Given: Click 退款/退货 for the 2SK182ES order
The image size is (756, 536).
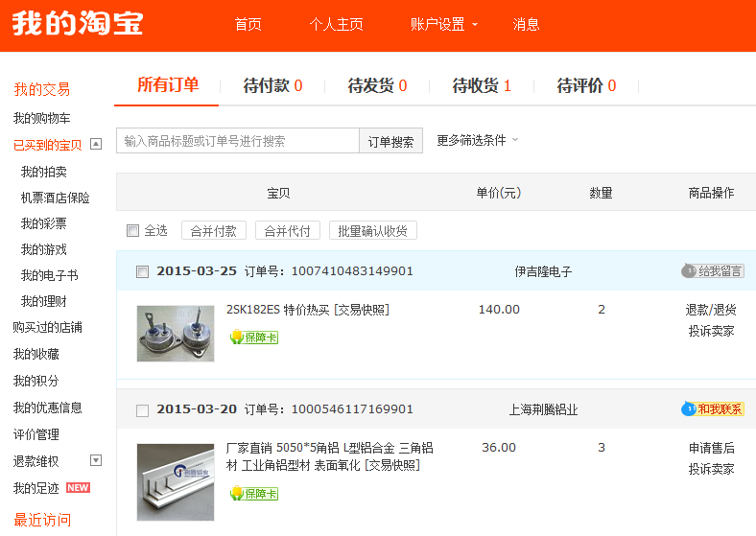Looking at the screenshot, I should pos(711,310).
